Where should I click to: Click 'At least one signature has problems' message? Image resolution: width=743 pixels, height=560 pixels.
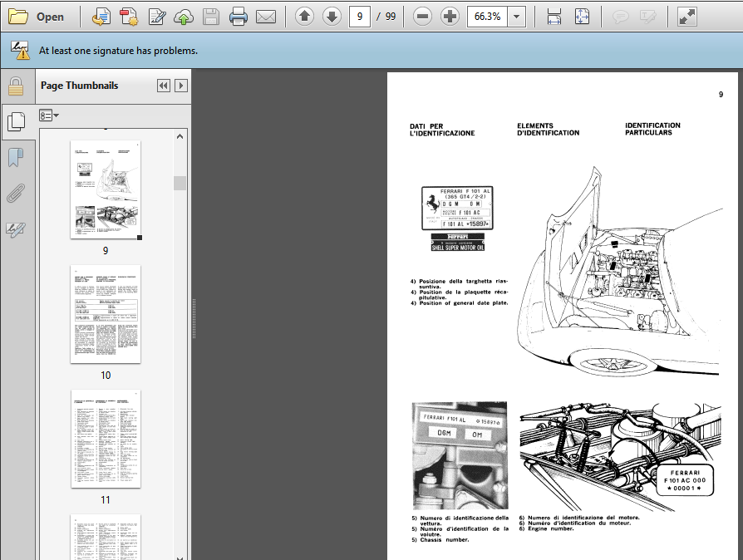tap(119, 51)
